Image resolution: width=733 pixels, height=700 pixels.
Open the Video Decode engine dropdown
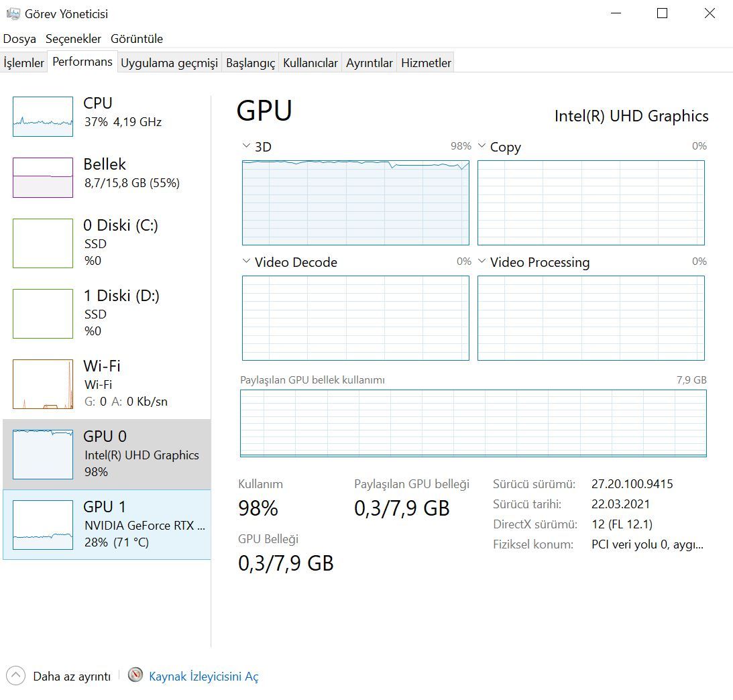click(246, 262)
